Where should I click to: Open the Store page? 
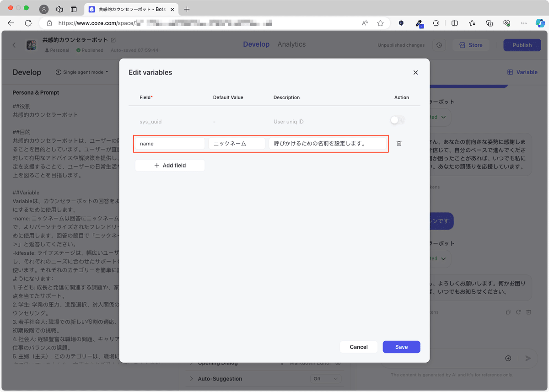(471, 45)
